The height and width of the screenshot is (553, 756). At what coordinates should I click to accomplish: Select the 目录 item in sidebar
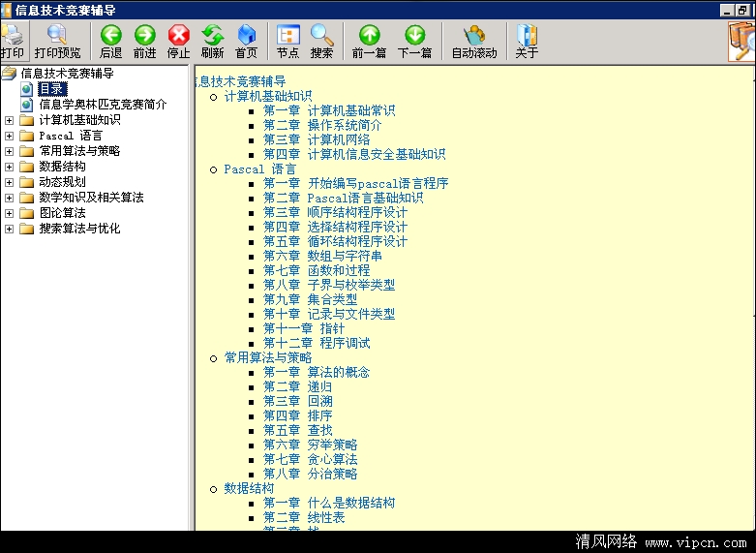point(52,89)
